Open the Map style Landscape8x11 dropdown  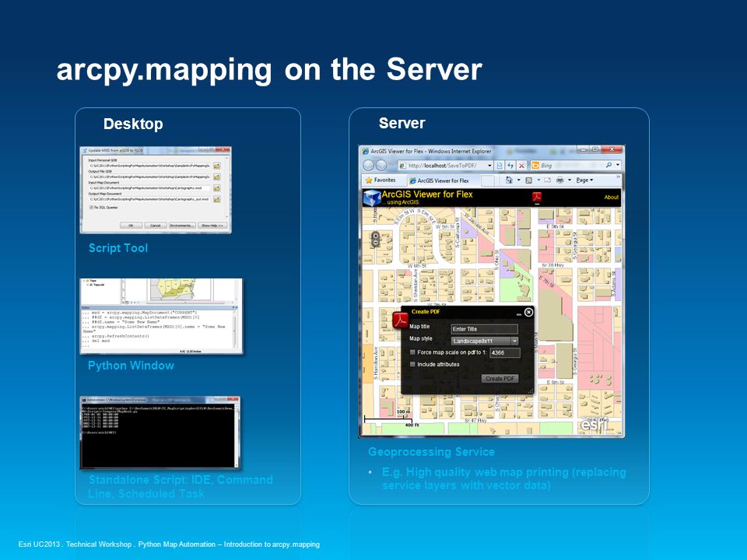tap(514, 341)
